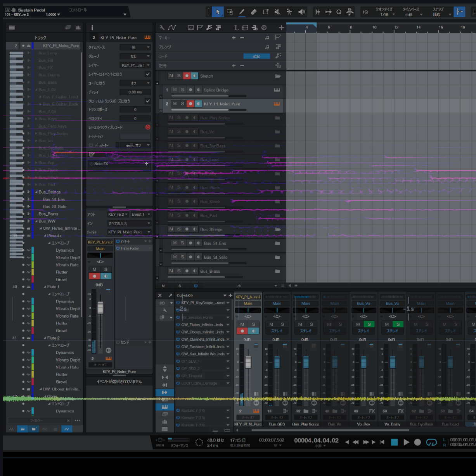Select Bus_St_Ens in the track list
The height and width of the screenshot is (476, 476).
tap(54, 199)
